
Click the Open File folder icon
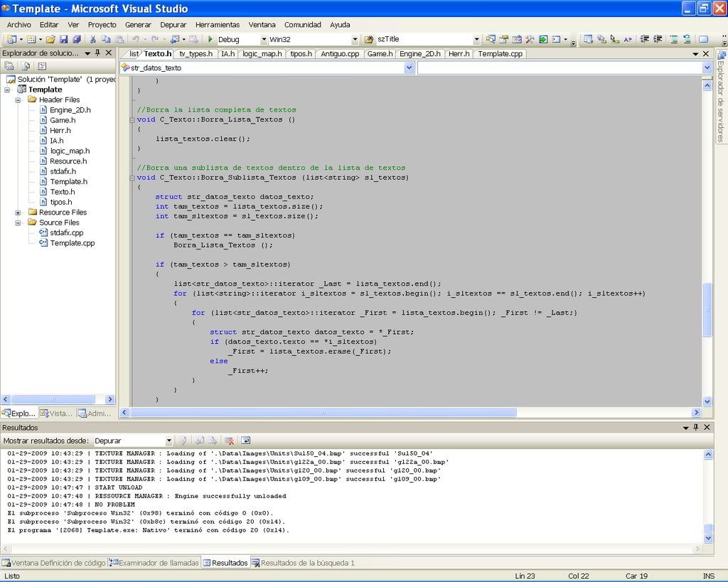pos(50,40)
